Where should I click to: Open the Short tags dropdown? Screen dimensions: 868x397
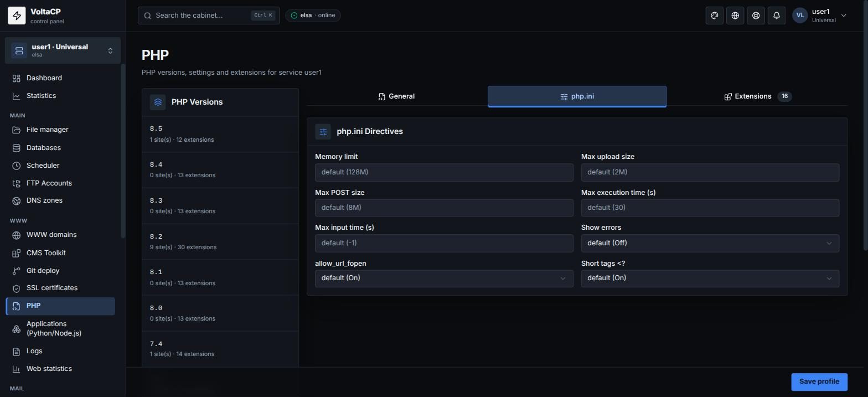pyautogui.click(x=710, y=279)
